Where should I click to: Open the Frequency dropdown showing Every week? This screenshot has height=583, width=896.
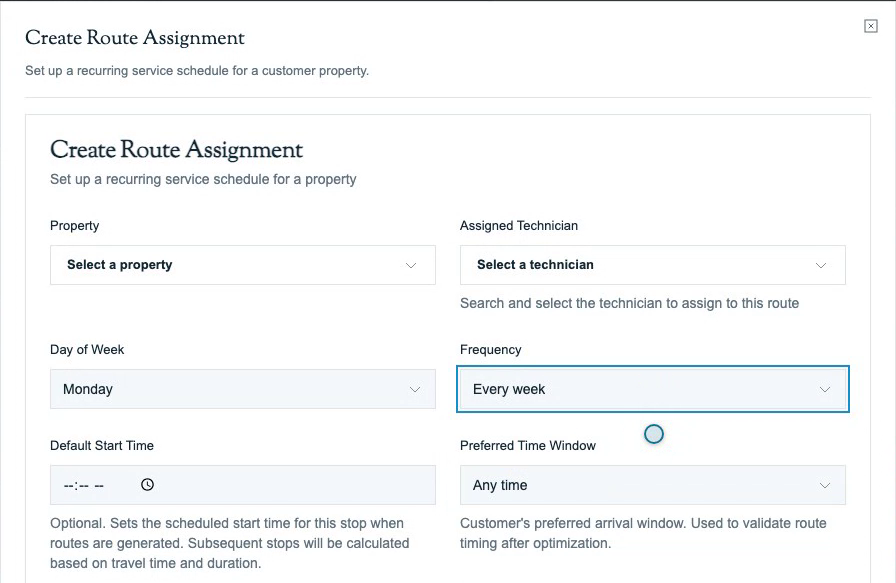click(x=653, y=389)
